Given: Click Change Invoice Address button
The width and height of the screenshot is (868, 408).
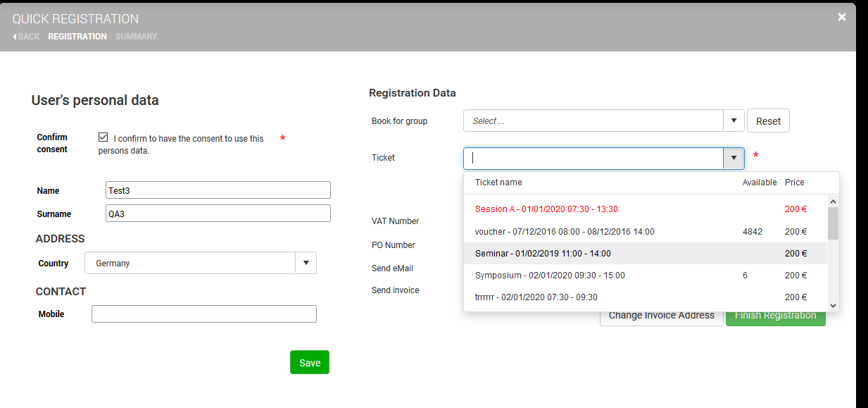Looking at the screenshot, I should point(661,316).
